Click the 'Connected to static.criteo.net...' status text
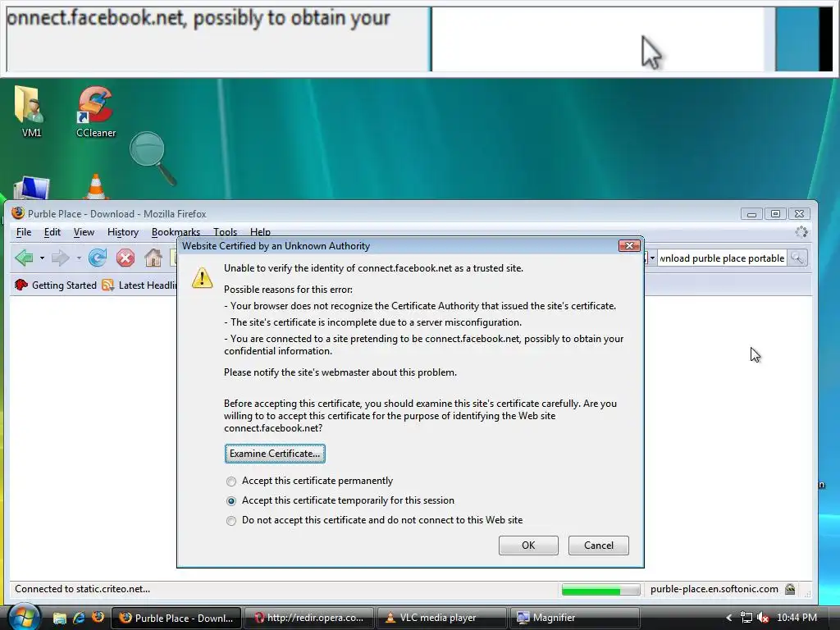 coord(83,589)
